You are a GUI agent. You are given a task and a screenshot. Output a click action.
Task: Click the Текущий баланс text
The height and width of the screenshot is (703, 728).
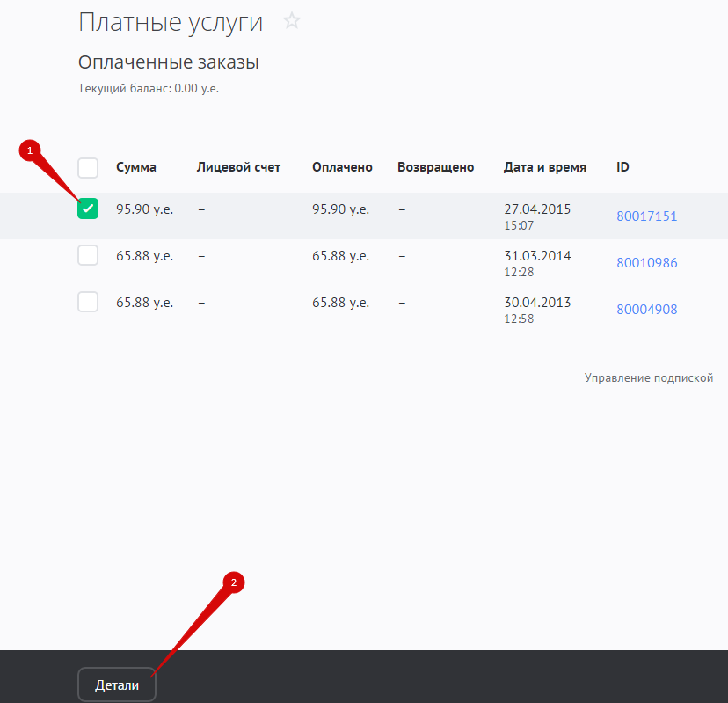[x=146, y=89]
